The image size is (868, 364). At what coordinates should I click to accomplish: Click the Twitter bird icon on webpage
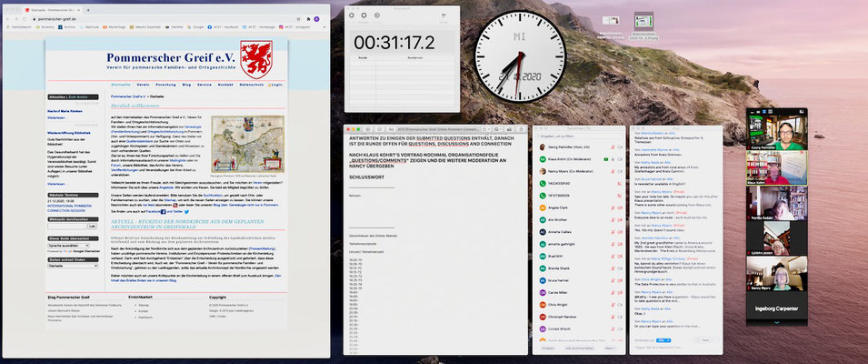(x=186, y=212)
